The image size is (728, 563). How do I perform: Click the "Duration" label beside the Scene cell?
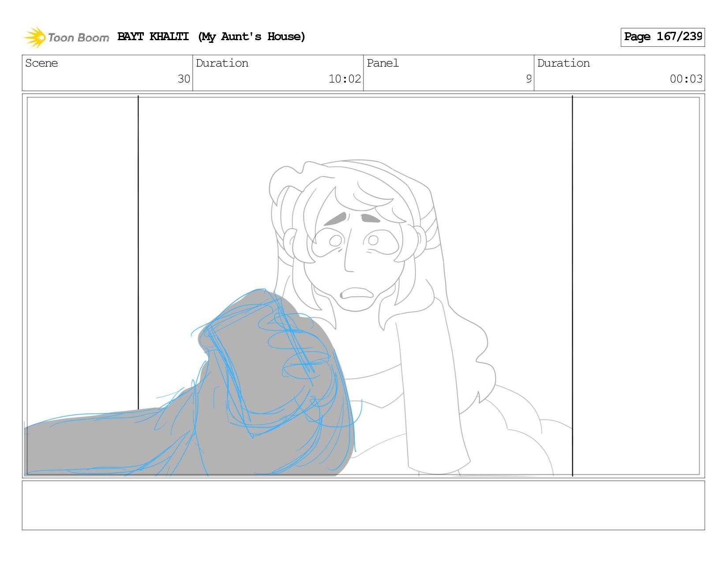(x=222, y=63)
